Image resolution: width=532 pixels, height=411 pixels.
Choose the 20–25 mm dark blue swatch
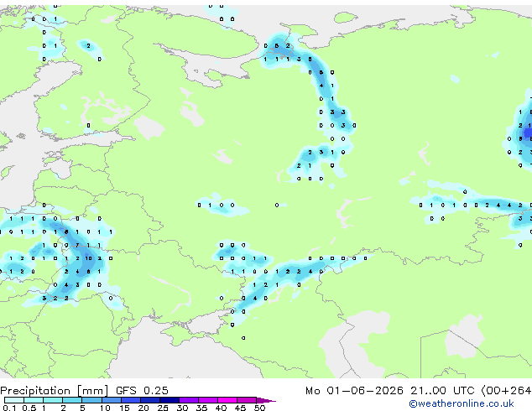coord(150,400)
